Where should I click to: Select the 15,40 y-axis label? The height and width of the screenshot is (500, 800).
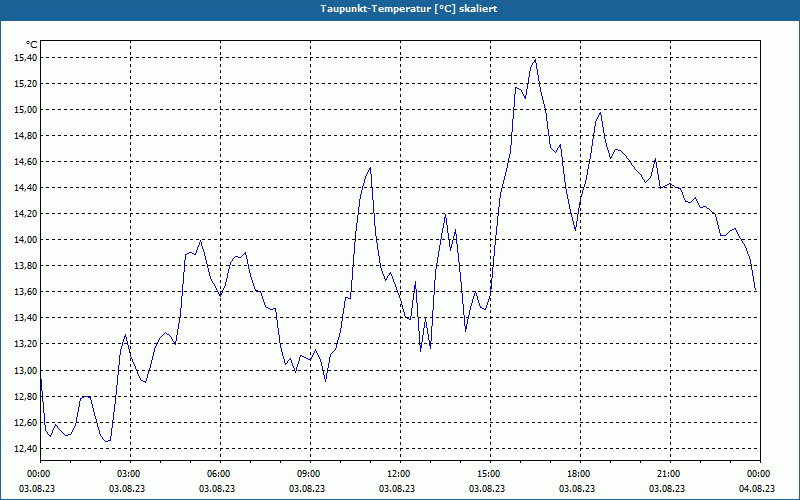click(x=26, y=58)
